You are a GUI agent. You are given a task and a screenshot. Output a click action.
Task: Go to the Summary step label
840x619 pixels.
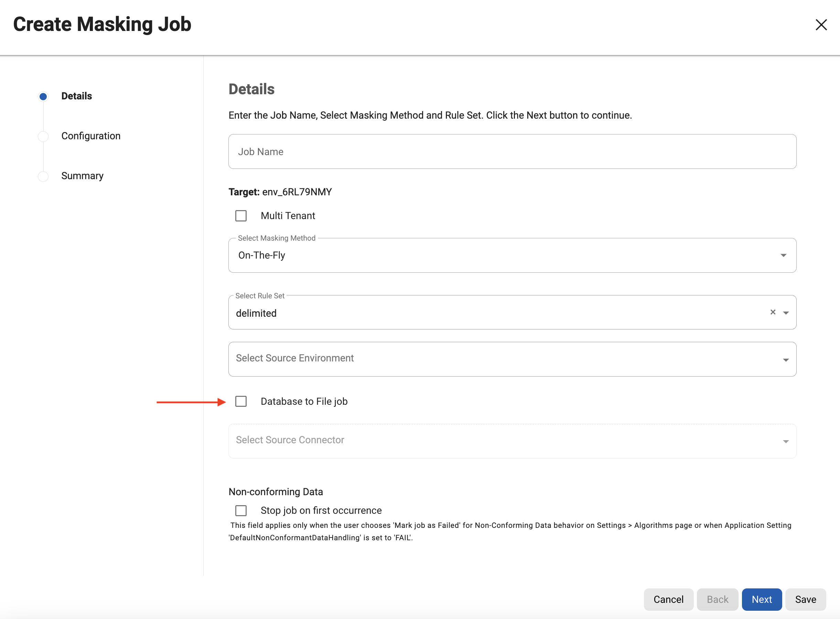tap(82, 176)
